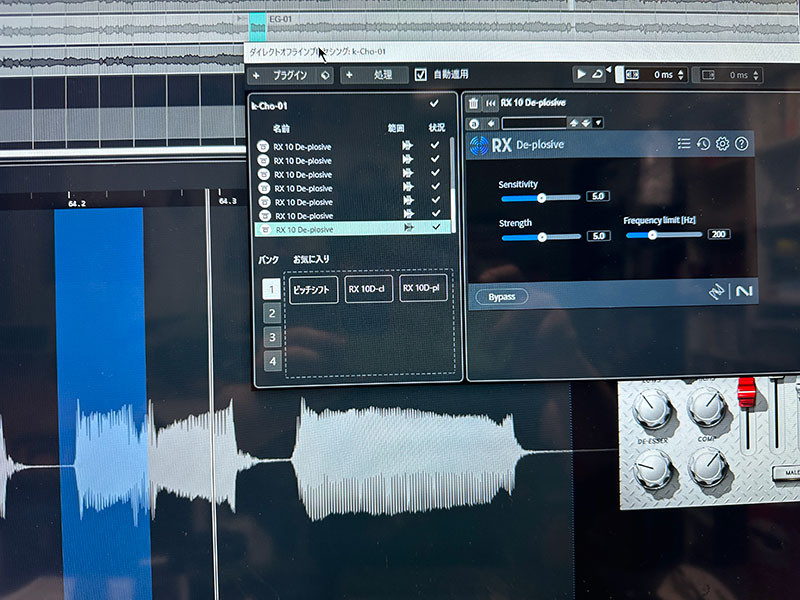800x600 pixels.
Task: Toggle the status checkmark of the sixth De-plosive row
Action: [x=436, y=213]
